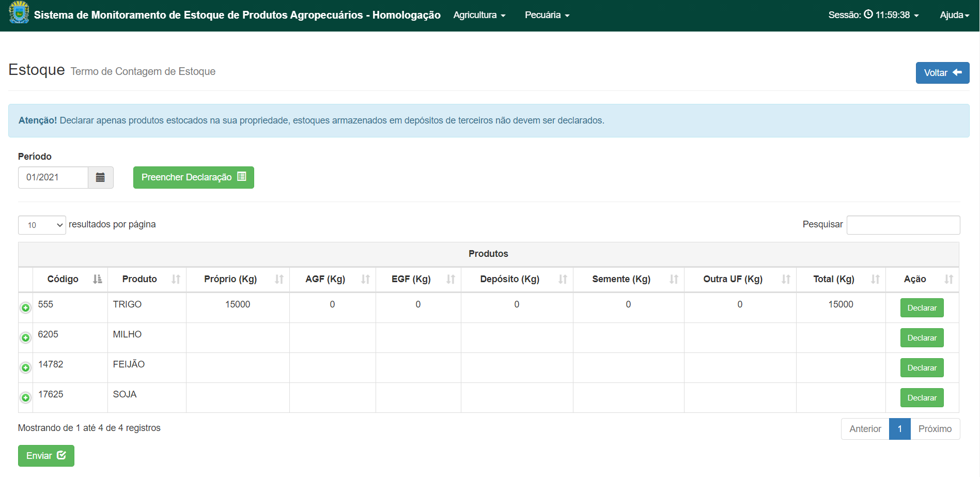Sort by Outra UF (Kg) column
The image size is (980, 477).
click(x=740, y=279)
